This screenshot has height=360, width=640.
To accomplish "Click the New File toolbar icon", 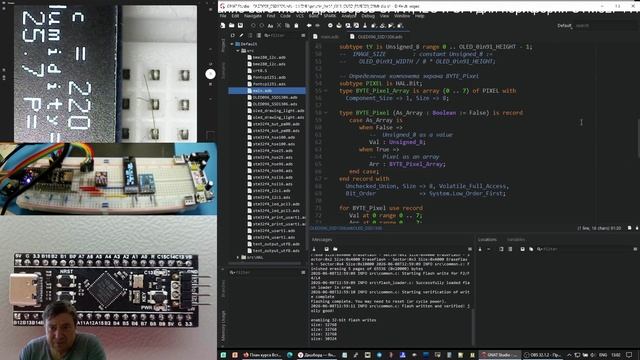I will click(x=223, y=26).
